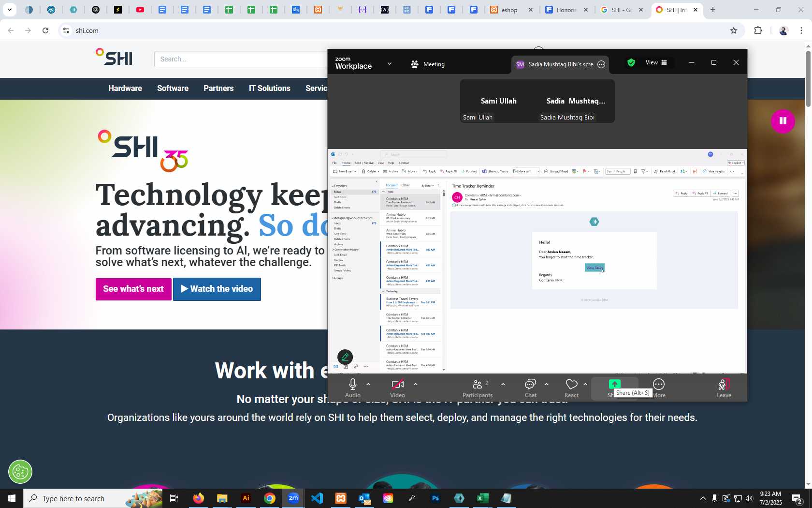The image size is (812, 508).
Task: Click the Leave meeting button
Action: coord(724,388)
